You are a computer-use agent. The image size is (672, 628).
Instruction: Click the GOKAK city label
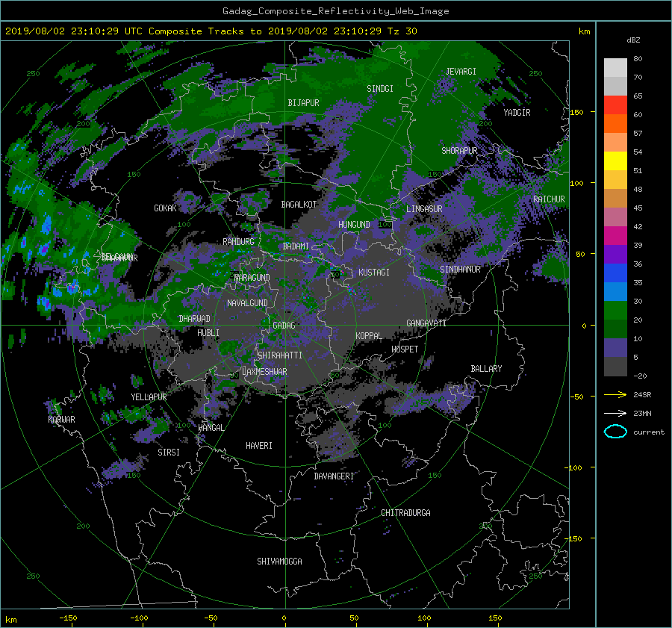pos(165,208)
